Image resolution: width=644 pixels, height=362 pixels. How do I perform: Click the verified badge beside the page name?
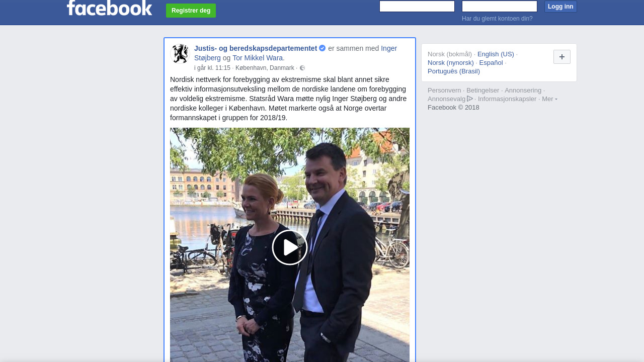323,48
